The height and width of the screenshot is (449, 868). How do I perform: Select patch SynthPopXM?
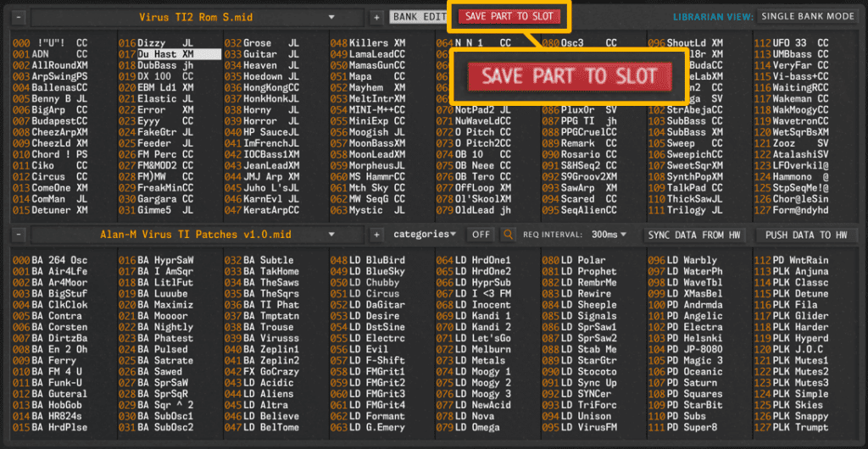click(686, 177)
